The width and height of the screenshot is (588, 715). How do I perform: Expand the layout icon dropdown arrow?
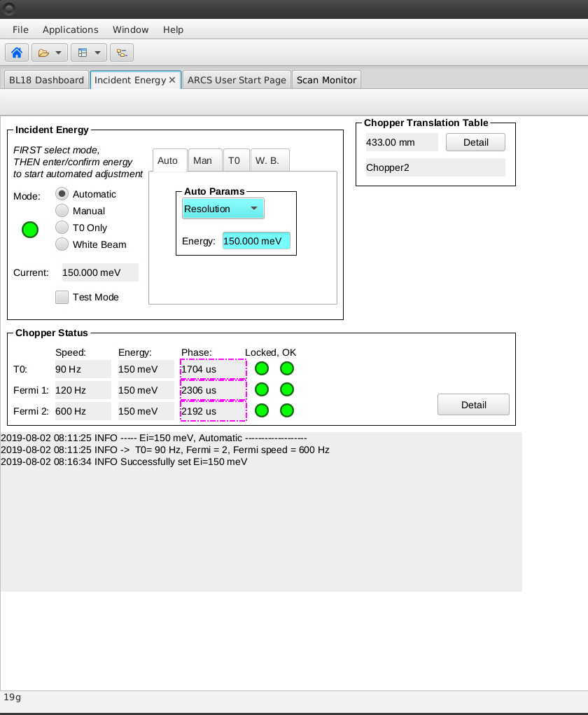[x=97, y=53]
